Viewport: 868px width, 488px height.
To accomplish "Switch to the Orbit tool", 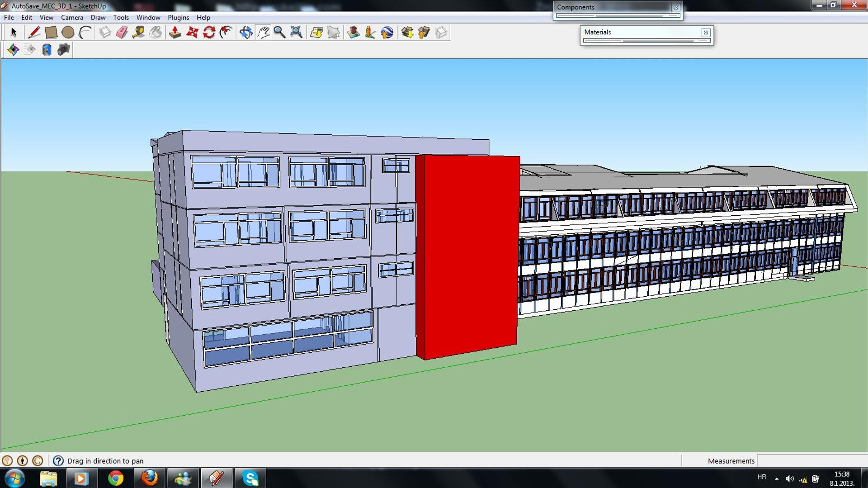I will click(245, 33).
